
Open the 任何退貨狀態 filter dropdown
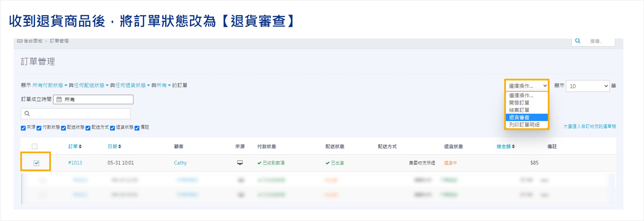click(x=132, y=85)
